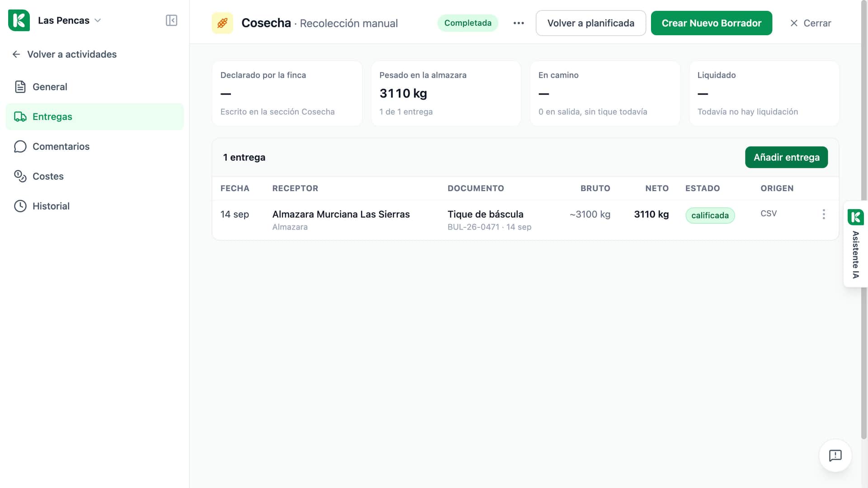Image resolution: width=868 pixels, height=488 pixels.
Task: Select the Historial menu label
Action: (51, 206)
